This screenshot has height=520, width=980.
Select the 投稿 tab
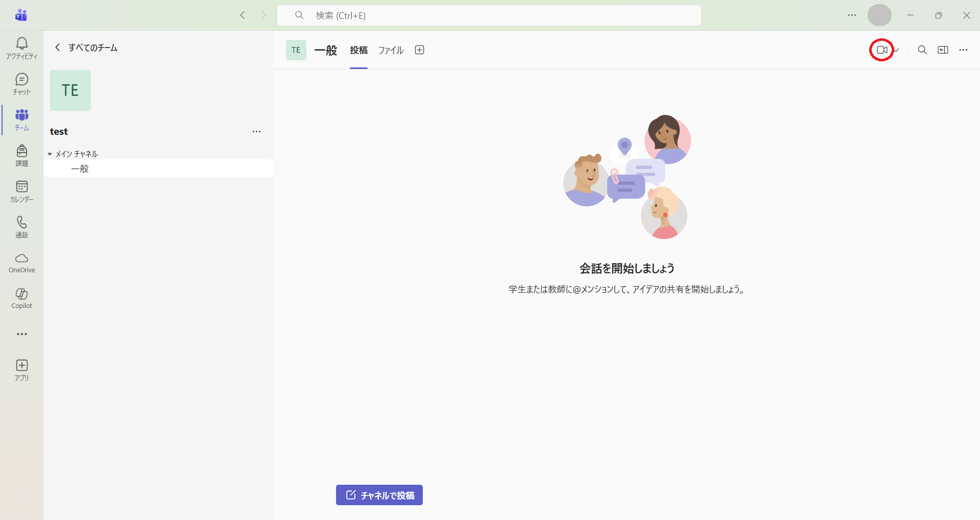pos(358,50)
